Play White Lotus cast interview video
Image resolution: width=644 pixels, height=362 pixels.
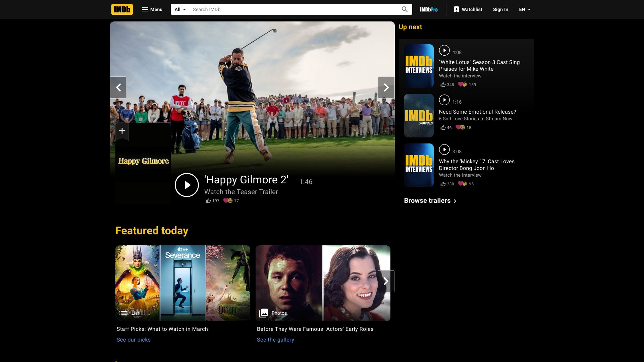click(444, 50)
